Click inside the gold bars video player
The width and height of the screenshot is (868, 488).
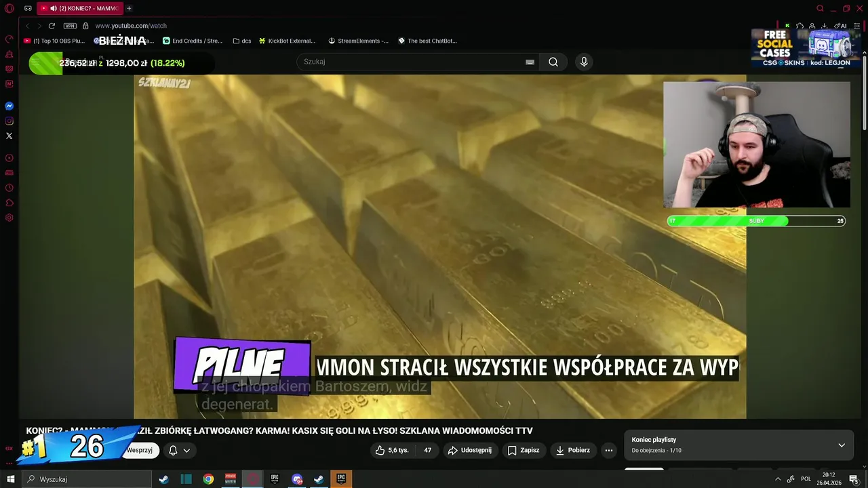[440, 247]
